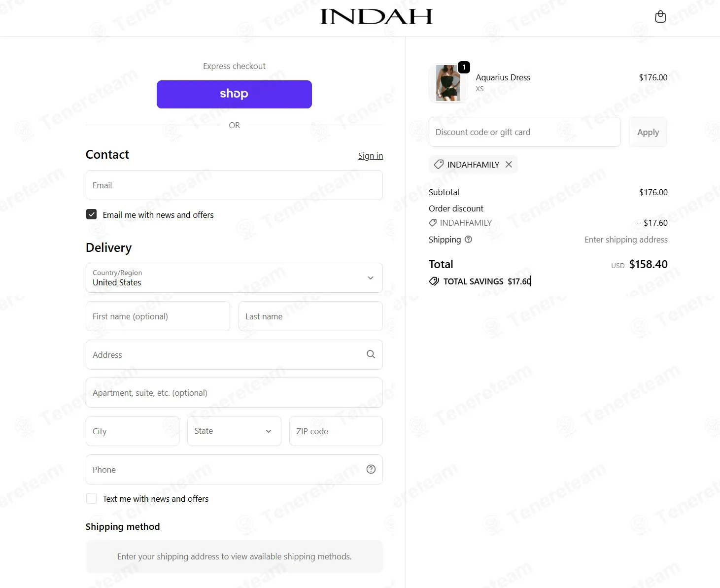Click the INDAH logo in header
Viewport: 720px width, 588px height.
pyautogui.click(x=377, y=17)
